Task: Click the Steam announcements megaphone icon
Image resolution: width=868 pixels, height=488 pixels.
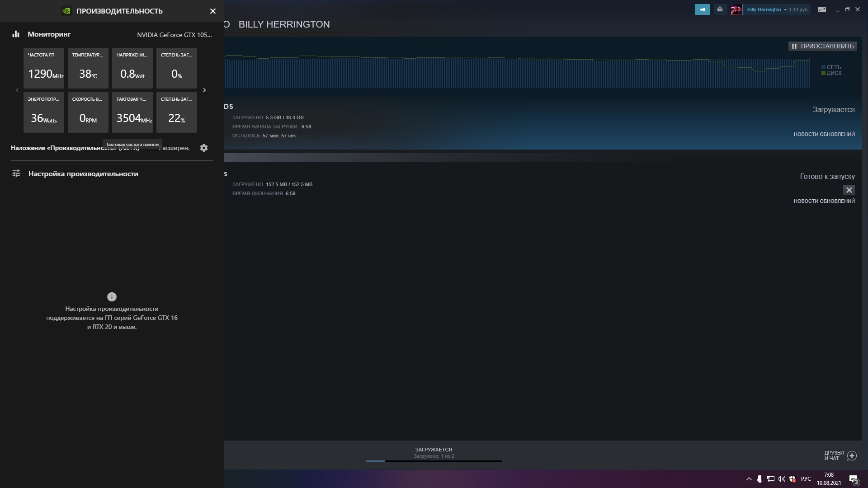Action: [702, 9]
